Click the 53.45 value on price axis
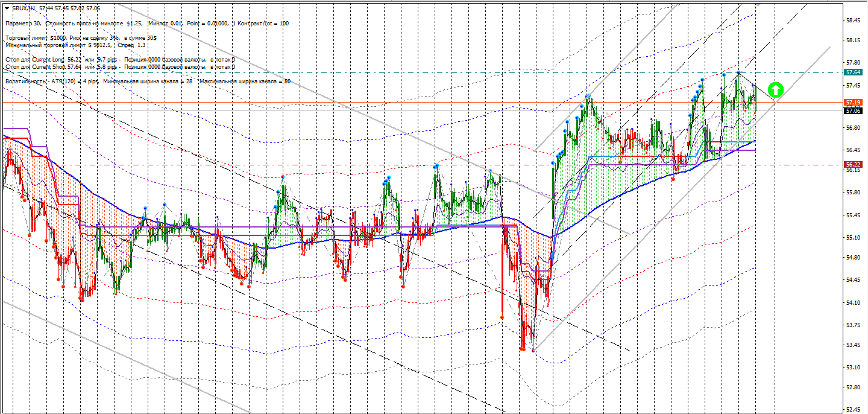Viewport: 868px width, 414px height. pos(852,345)
